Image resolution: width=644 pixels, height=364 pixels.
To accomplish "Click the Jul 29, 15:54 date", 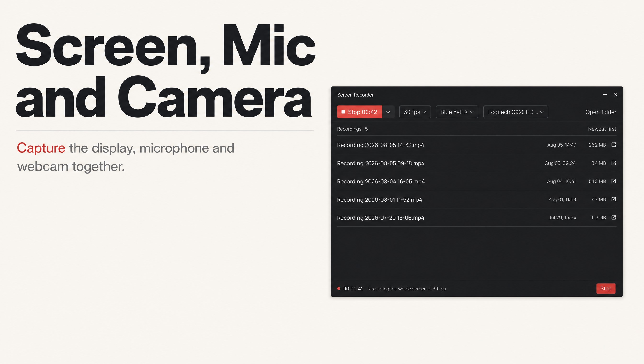I will click(562, 218).
